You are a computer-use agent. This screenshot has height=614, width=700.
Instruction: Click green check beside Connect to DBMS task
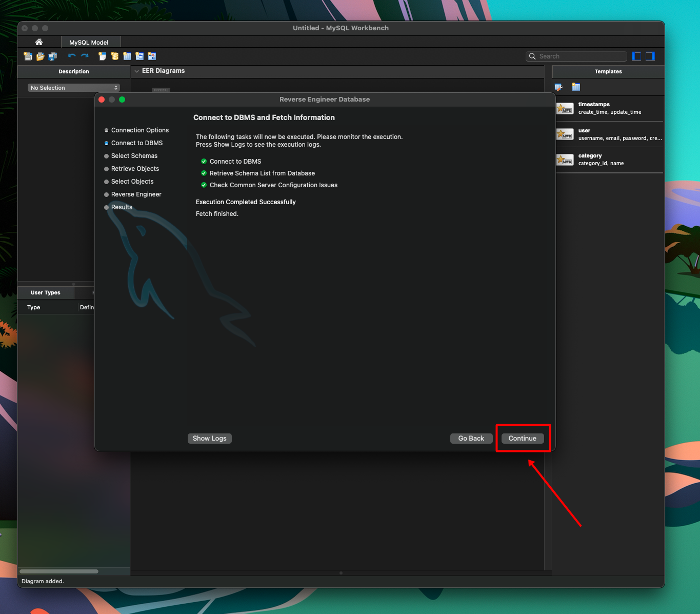coord(204,161)
